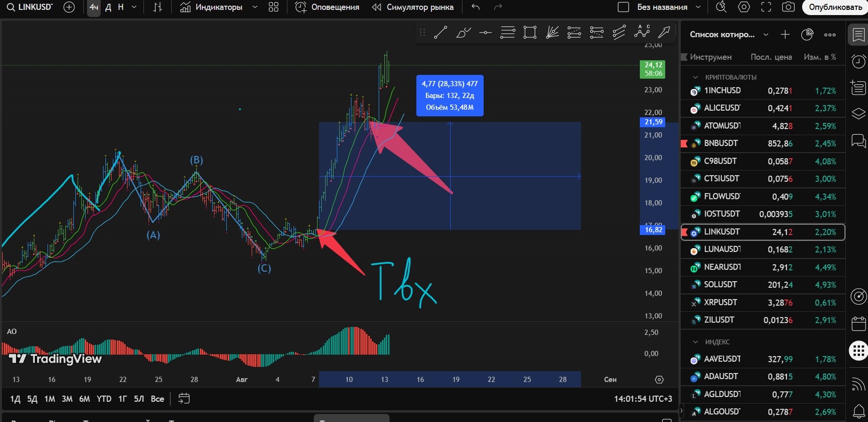Screen dimensions: 868x422
Task: Toggle the red flag on BNBUSDT
Action: click(685, 144)
